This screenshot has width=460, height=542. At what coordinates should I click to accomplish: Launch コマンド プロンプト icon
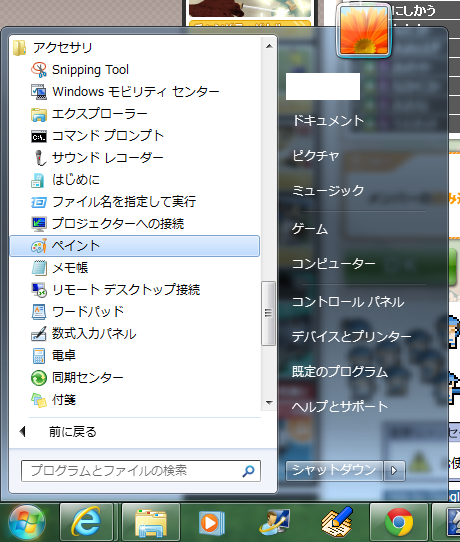point(39,136)
